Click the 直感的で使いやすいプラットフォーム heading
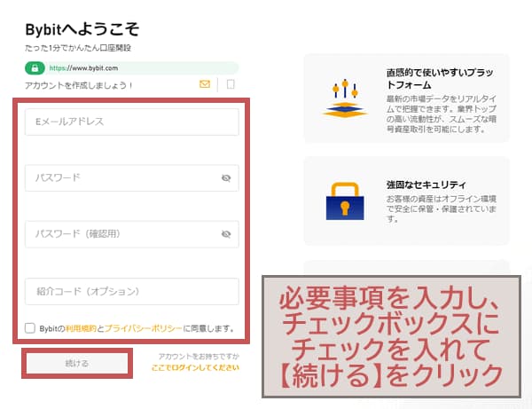Viewport: 532px width, 409px height. (440, 78)
